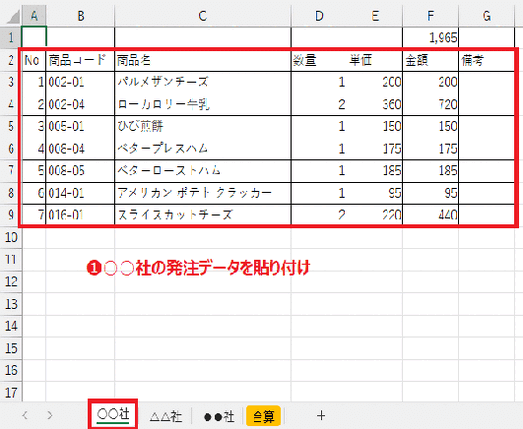Click the 金額 header cell
523x429 pixels.
pos(431,60)
